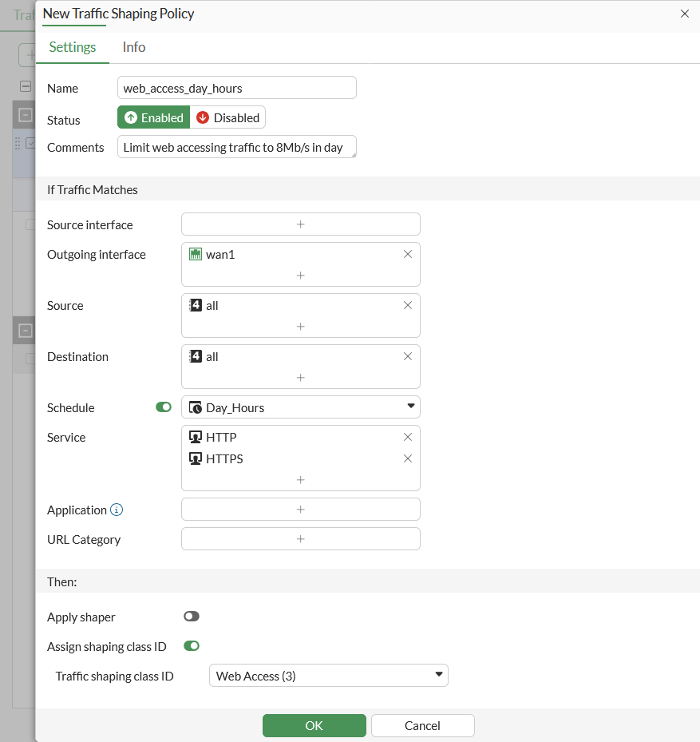The image size is (700, 742).
Task: Remove 'all' entry from Source field
Action: [408, 305]
